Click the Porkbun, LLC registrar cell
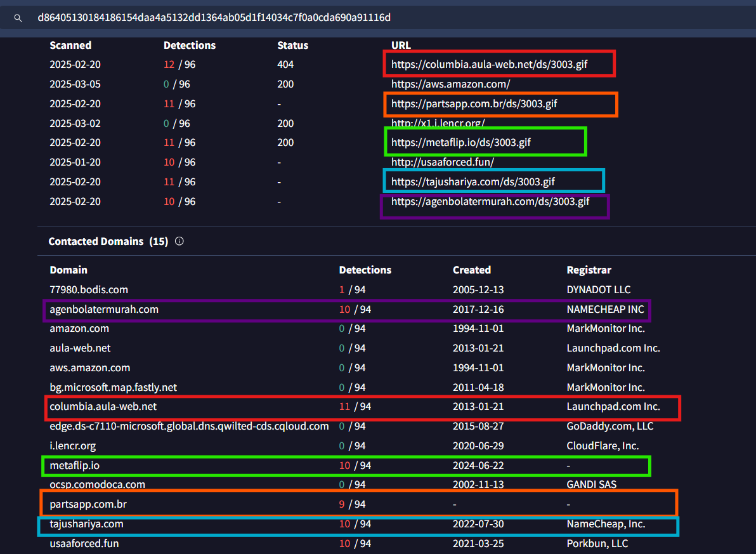The width and height of the screenshot is (756, 554). [x=597, y=543]
